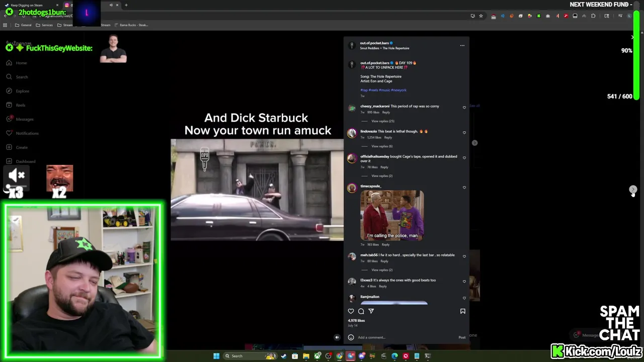Viewport: 644px width, 362px height.
Task: Open File Explorer from taskbar
Action: pyautogui.click(x=306, y=356)
